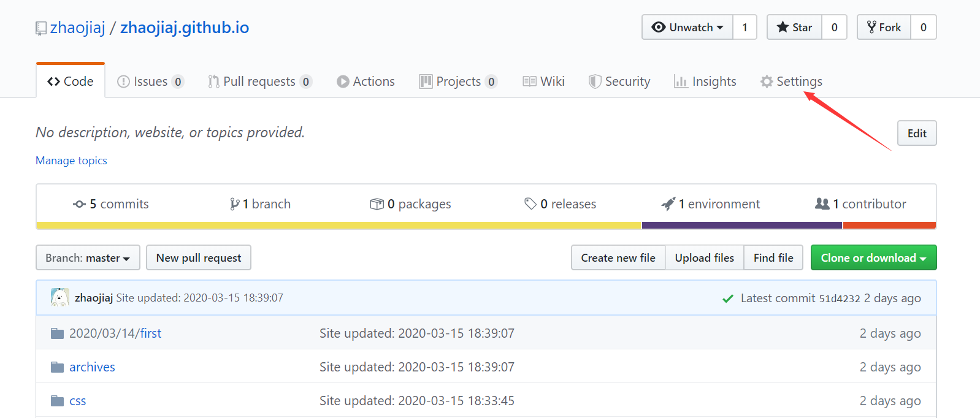
Task: Switch to the Issues tab
Action: [150, 82]
